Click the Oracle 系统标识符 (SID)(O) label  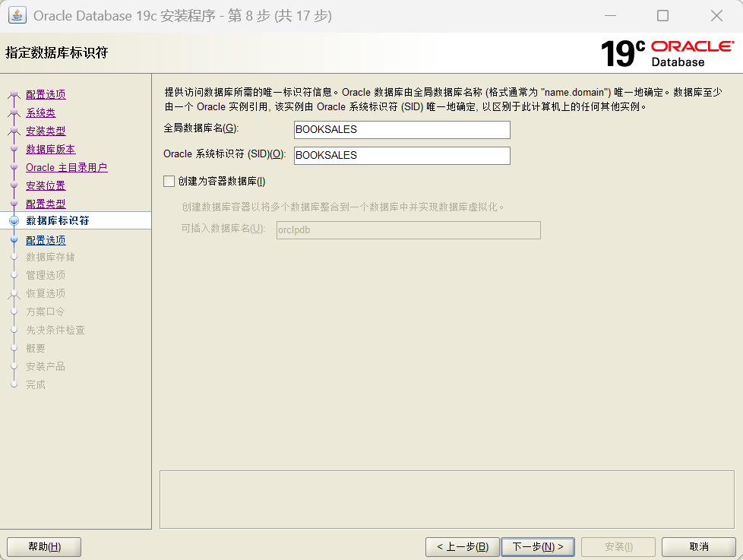(225, 154)
